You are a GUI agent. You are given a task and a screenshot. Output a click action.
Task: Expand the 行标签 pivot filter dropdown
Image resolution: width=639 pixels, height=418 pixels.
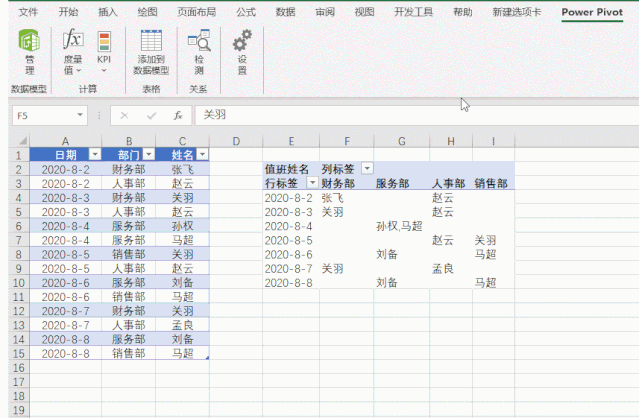(312, 183)
